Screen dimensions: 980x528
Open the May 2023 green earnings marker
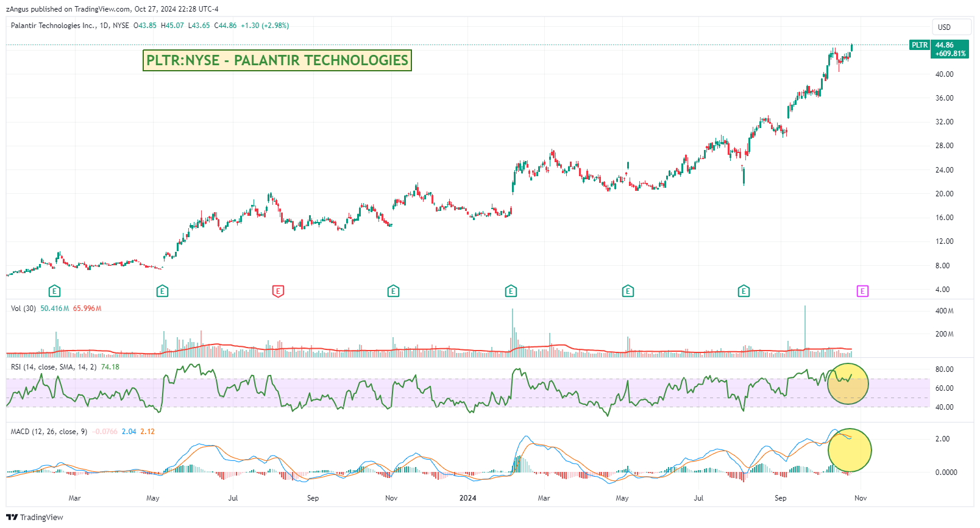coord(162,291)
